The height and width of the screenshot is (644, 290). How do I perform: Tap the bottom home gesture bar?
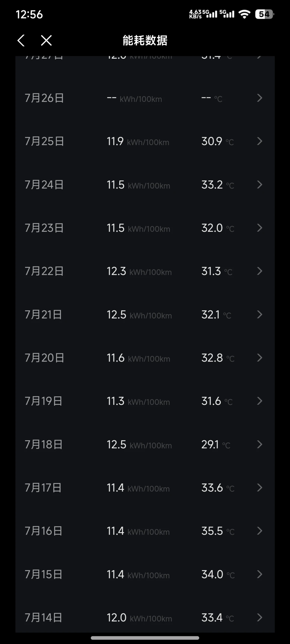click(x=145, y=638)
